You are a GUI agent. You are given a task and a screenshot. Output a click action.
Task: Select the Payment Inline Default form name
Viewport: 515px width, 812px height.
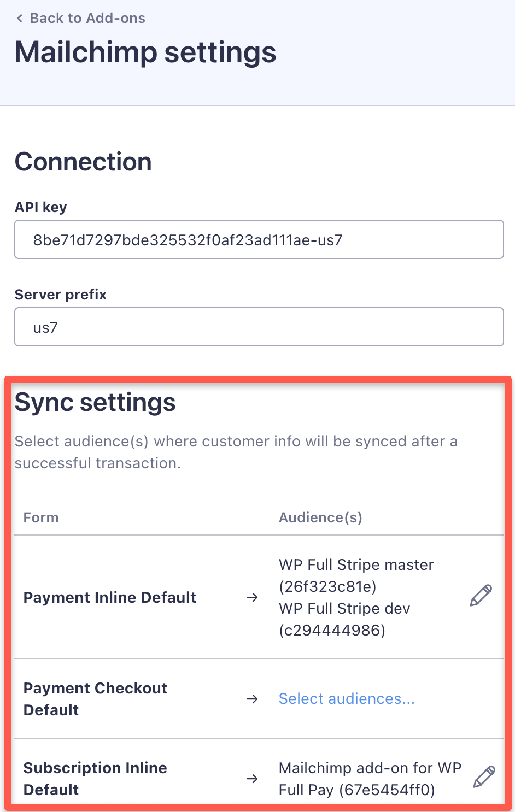(110, 598)
